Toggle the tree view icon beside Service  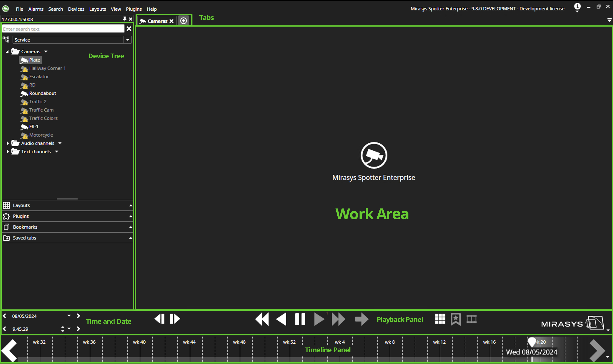(x=6, y=39)
